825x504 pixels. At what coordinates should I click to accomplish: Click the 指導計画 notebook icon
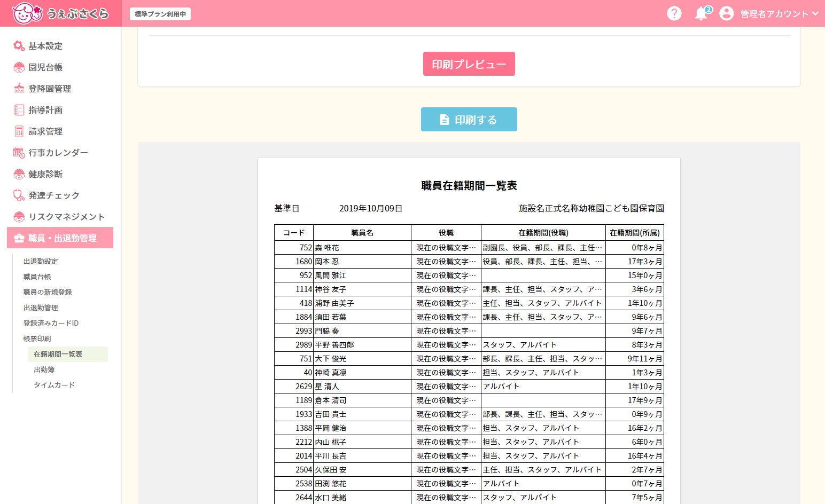(x=19, y=110)
